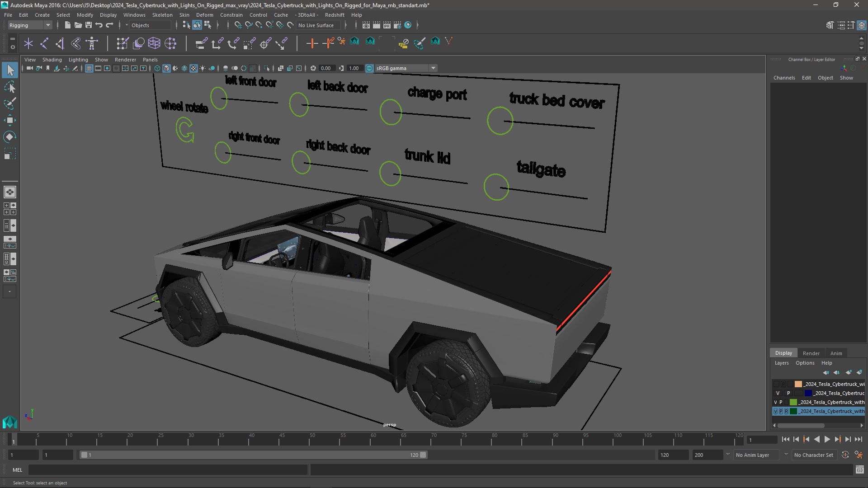
Task: Toggle R reference mode on selected layer
Action: 786,411
